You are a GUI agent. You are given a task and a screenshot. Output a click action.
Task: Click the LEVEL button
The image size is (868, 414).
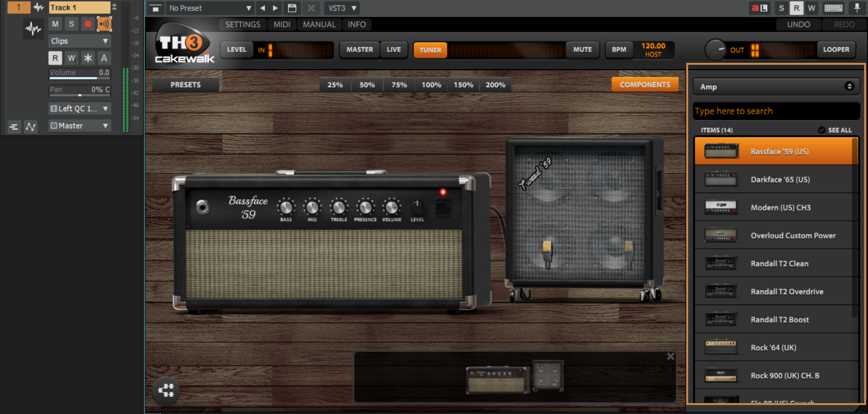coord(237,50)
